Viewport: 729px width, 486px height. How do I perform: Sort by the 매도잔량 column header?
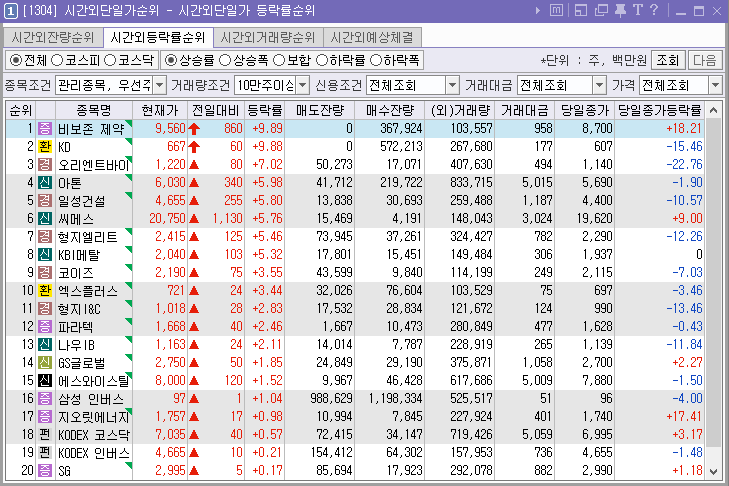pos(320,110)
